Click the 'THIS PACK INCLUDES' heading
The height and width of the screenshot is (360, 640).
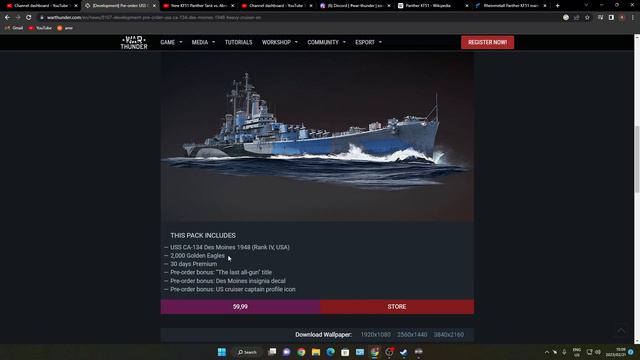tap(203, 236)
